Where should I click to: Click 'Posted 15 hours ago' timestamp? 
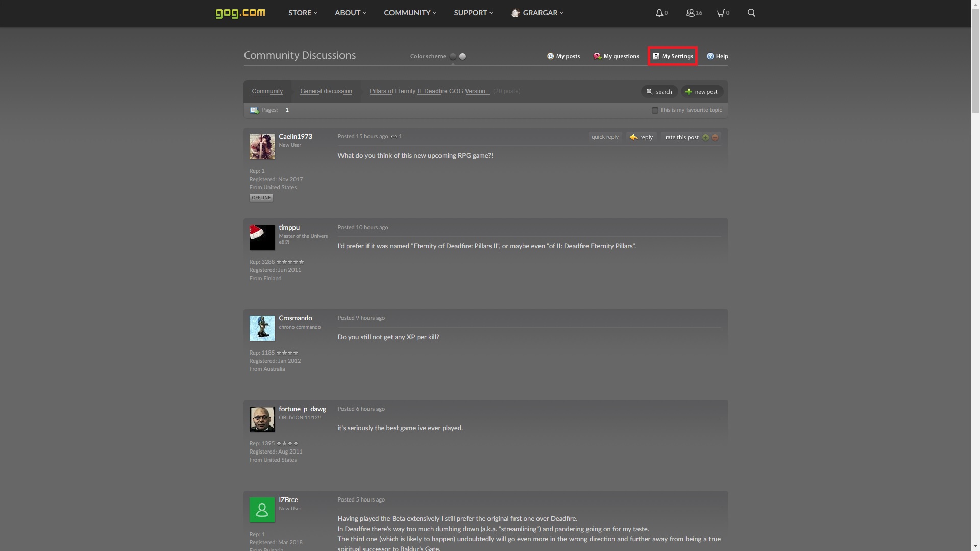362,137
